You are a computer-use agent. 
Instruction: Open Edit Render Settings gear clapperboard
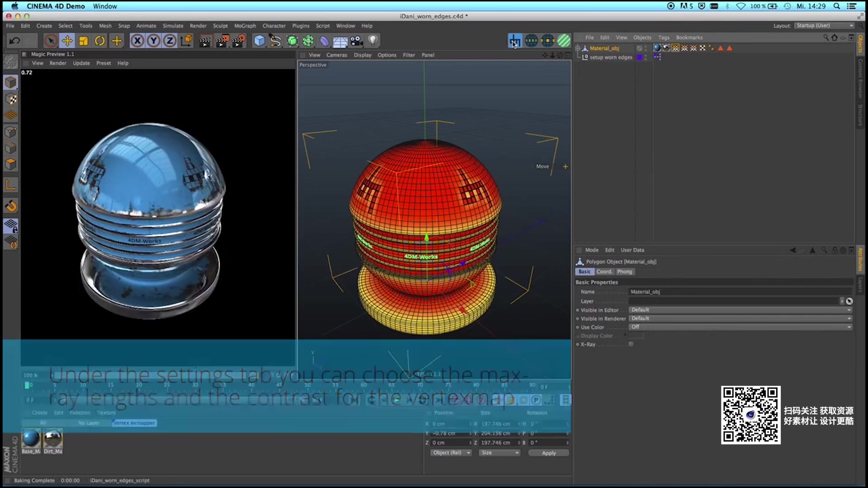(x=239, y=41)
